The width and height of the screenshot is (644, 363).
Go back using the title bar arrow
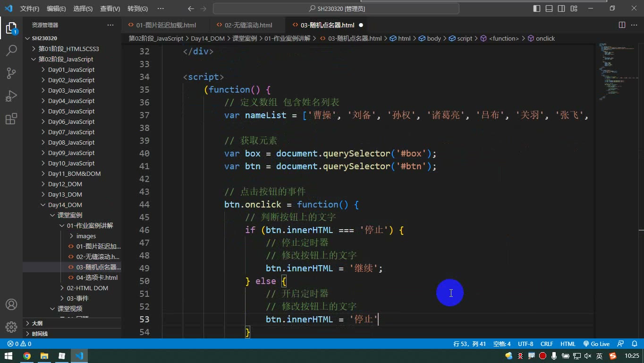tap(191, 9)
